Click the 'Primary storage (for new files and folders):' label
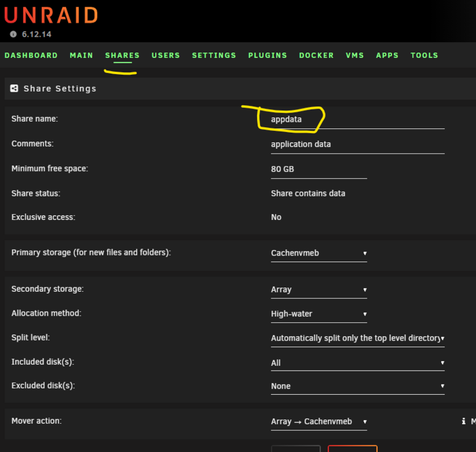Viewport: 476px width, 452px height. click(91, 253)
